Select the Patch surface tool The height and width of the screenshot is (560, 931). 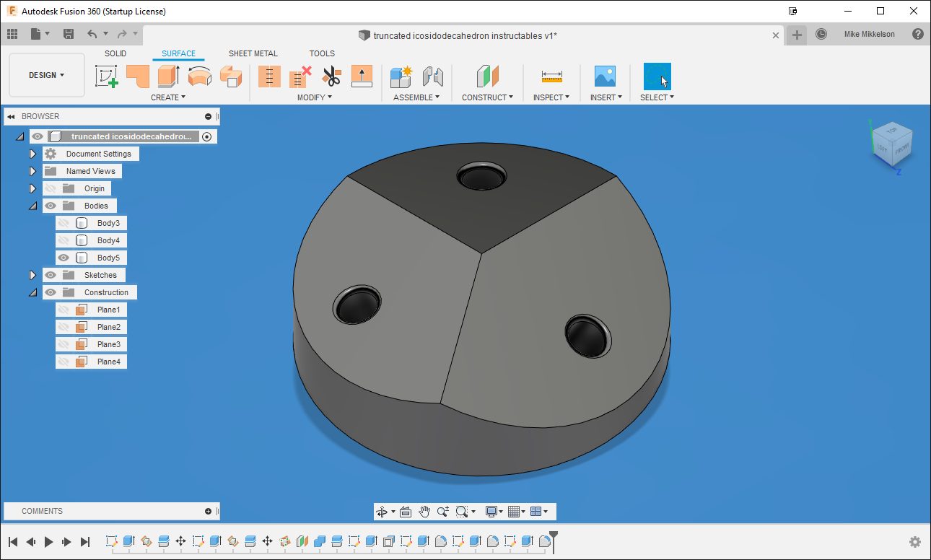(x=138, y=76)
